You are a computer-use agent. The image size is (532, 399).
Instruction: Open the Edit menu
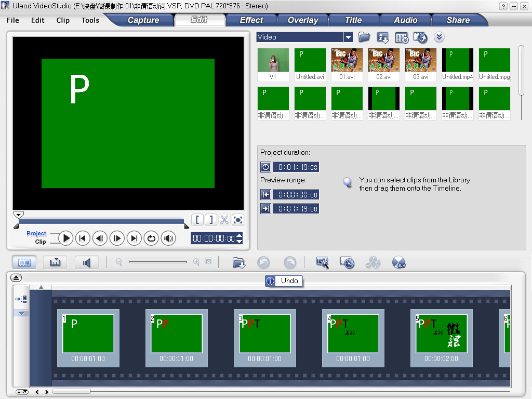(37, 20)
